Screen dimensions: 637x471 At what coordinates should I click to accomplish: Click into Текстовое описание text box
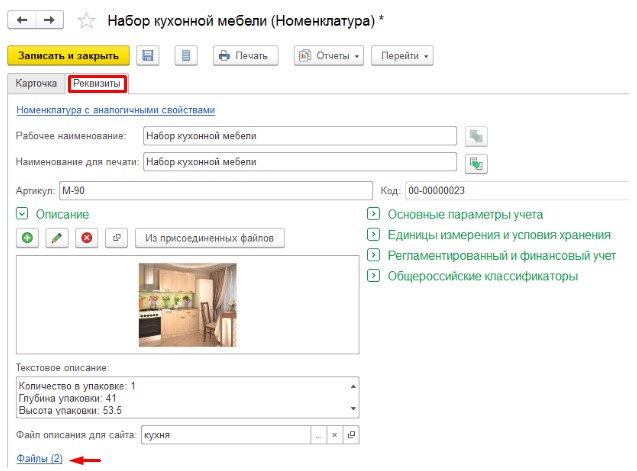(x=188, y=397)
